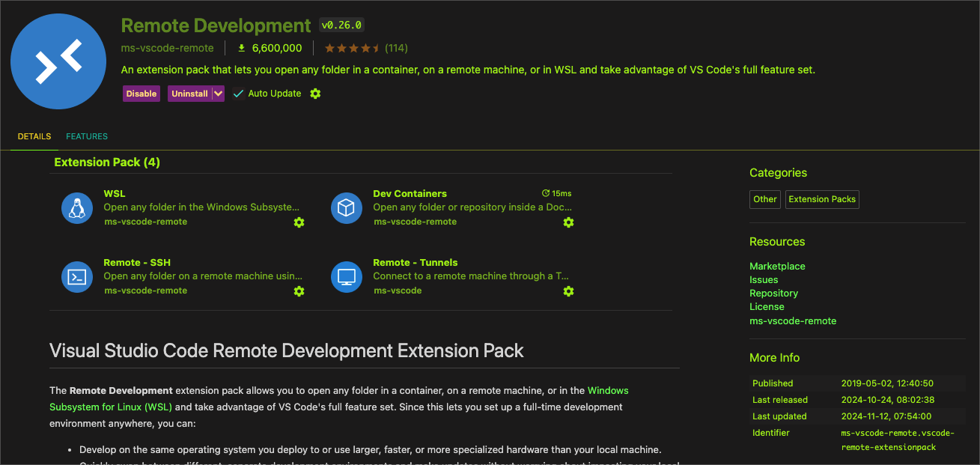Open the Repository resource link
This screenshot has width=980, height=465.
(773, 294)
